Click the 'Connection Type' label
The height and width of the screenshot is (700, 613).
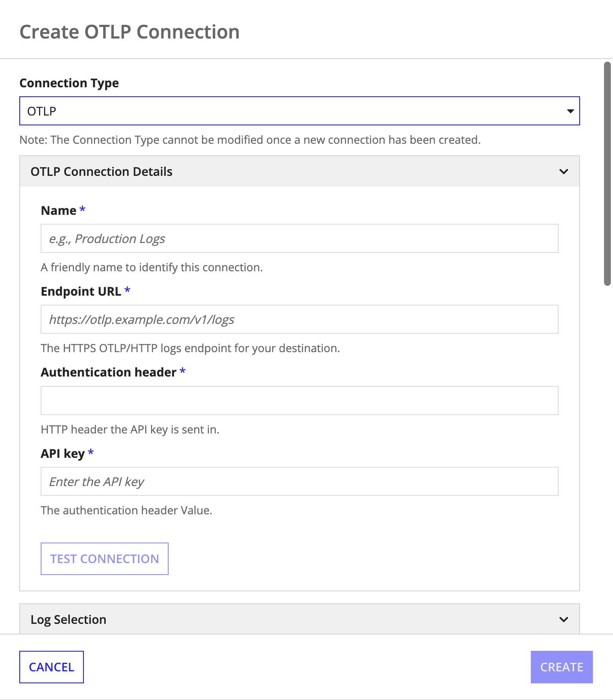69,83
